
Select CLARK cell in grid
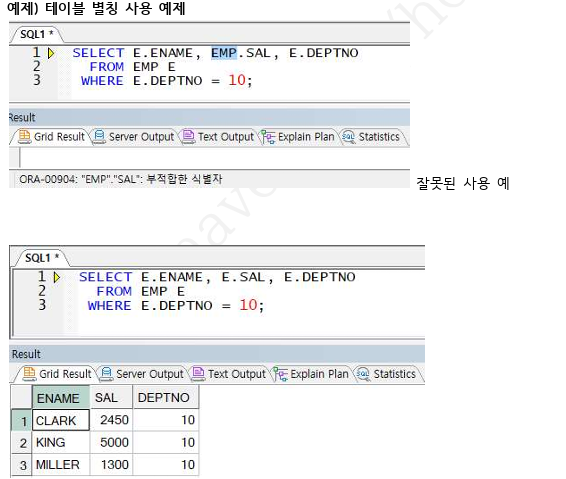[61, 420]
